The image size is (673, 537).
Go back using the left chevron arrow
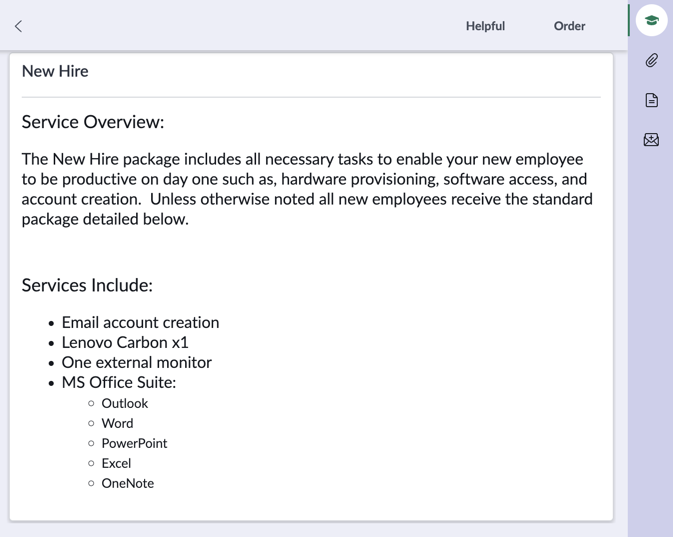[18, 26]
